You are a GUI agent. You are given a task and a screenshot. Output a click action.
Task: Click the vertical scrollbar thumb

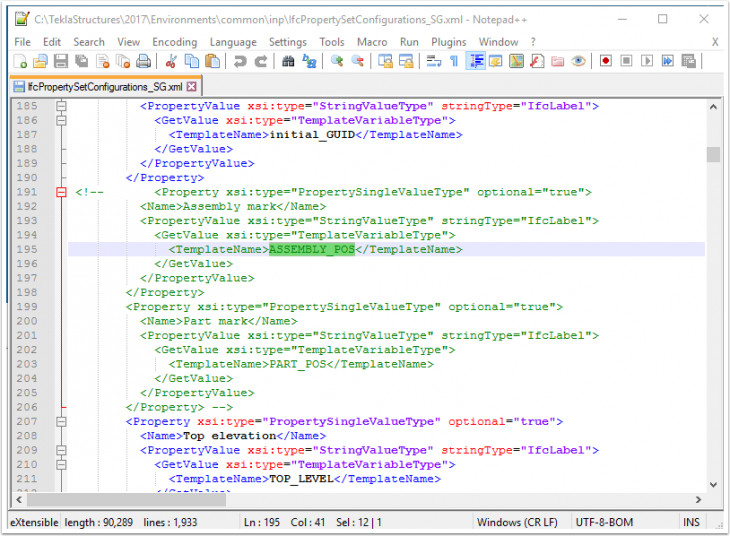[x=713, y=155]
